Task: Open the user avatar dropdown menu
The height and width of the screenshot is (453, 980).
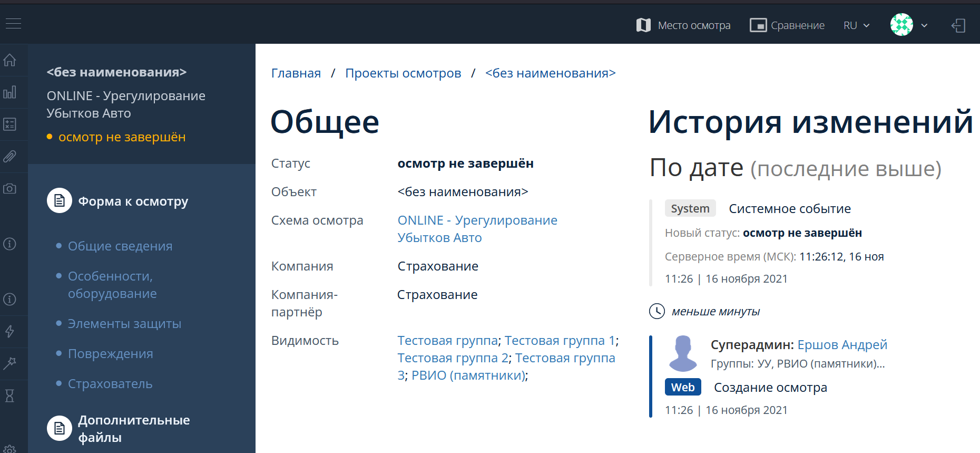Action: pos(909,25)
